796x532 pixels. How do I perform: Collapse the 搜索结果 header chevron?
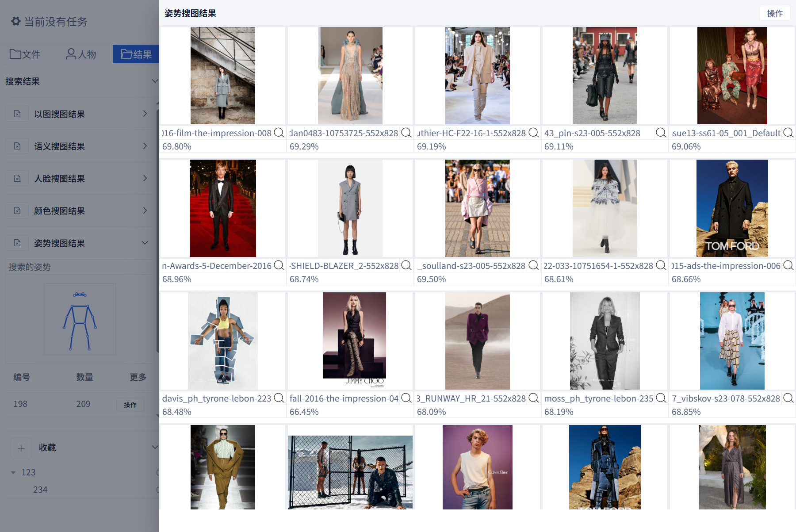[155, 81]
